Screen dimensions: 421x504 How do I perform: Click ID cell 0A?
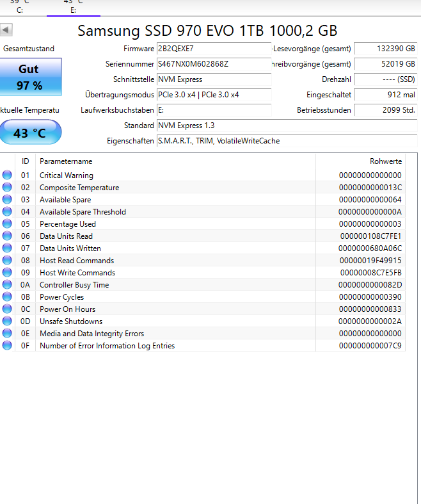tap(25, 285)
